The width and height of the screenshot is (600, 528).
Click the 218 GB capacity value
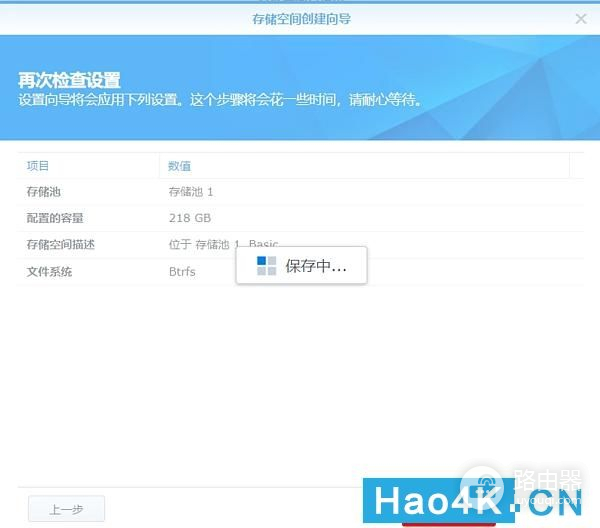coord(190,218)
